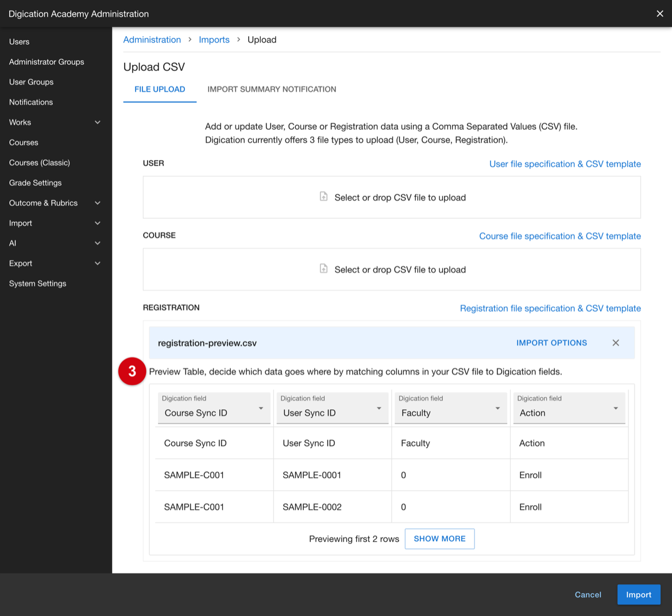The image size is (672, 616).
Task: Open Courses in the sidebar
Action: [24, 143]
